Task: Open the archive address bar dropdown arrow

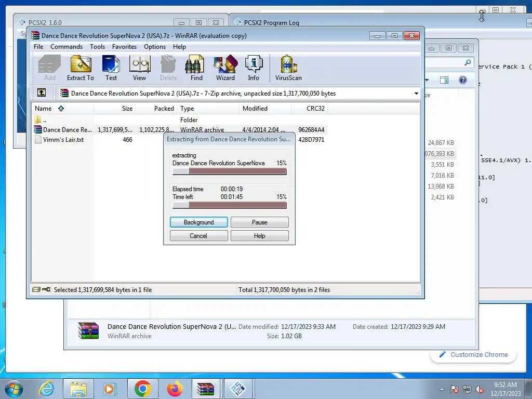Action: pyautogui.click(x=416, y=94)
